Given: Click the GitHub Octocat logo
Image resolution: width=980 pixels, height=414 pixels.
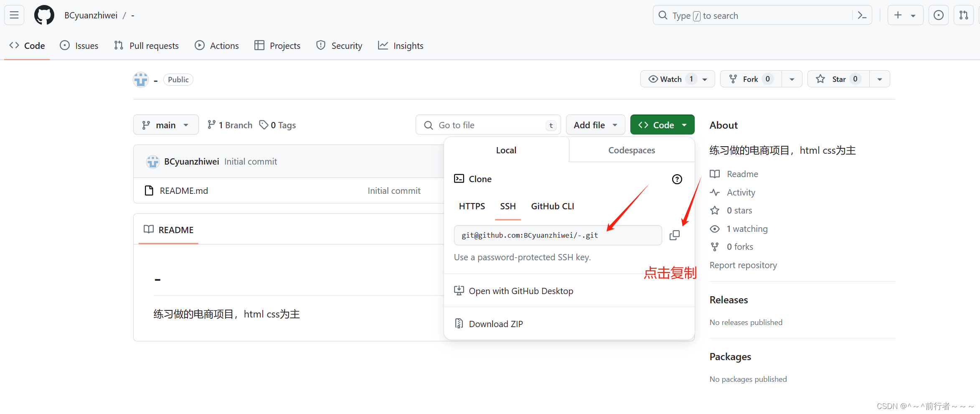Looking at the screenshot, I should point(44,15).
